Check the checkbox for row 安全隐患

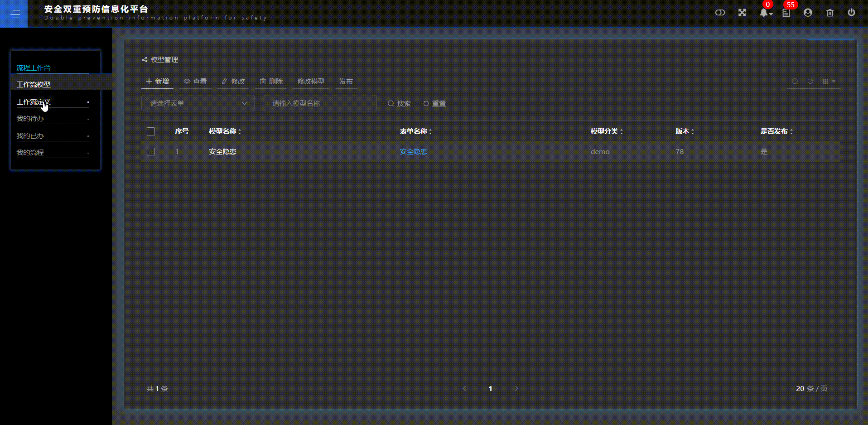pos(151,152)
